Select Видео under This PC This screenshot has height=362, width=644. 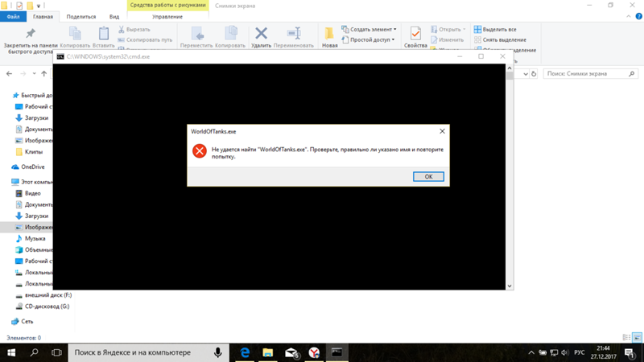point(28,193)
